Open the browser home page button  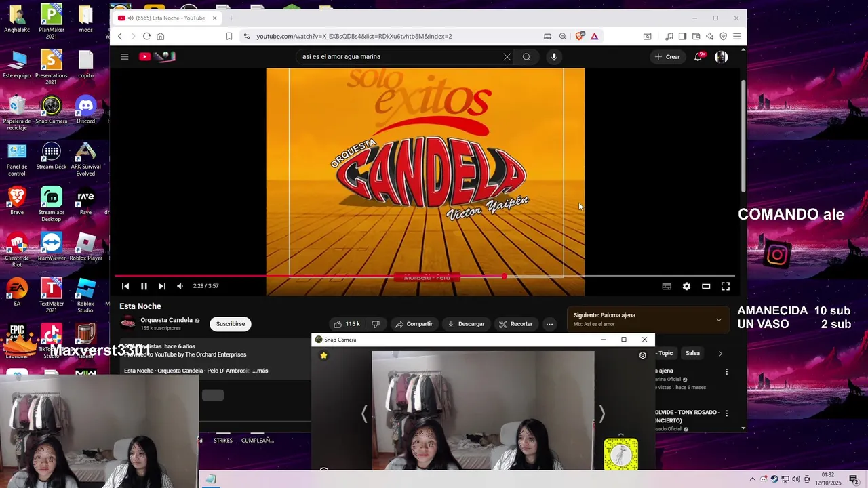click(x=161, y=36)
